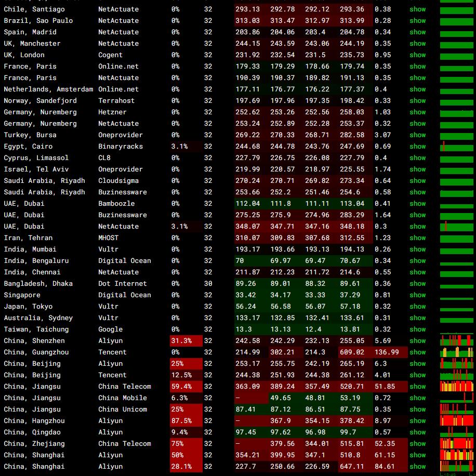Image resolution: width=476 pixels, height=476 pixels.
Task: Click green graph bar for Australia, Sydney
Action: coord(457,320)
